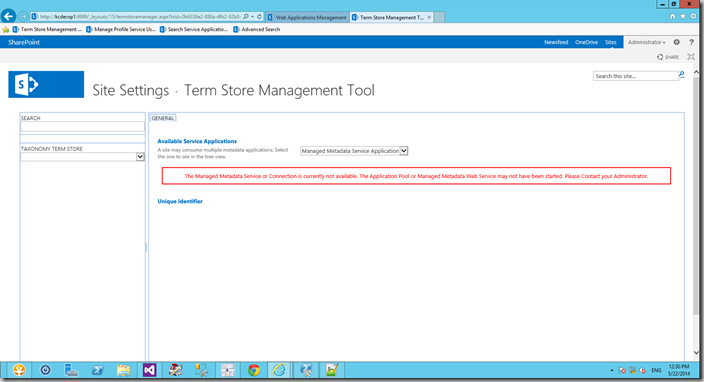
Task: Open browser Favorites star icon
Action: coord(683,16)
